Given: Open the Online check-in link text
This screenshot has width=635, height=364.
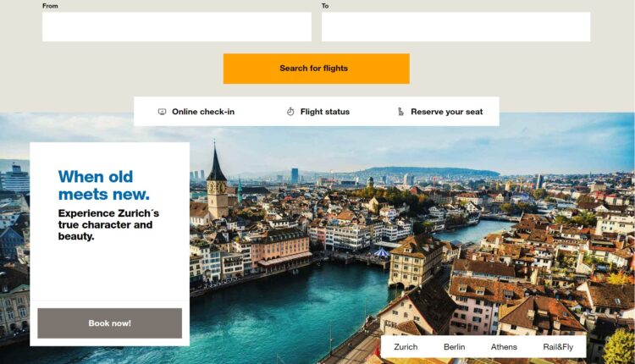Looking at the screenshot, I should (x=203, y=112).
